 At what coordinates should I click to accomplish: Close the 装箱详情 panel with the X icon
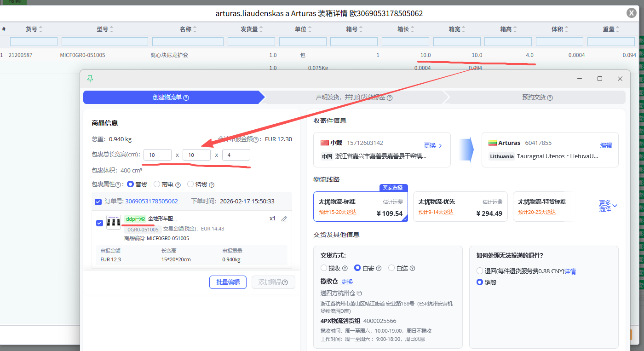click(x=632, y=13)
